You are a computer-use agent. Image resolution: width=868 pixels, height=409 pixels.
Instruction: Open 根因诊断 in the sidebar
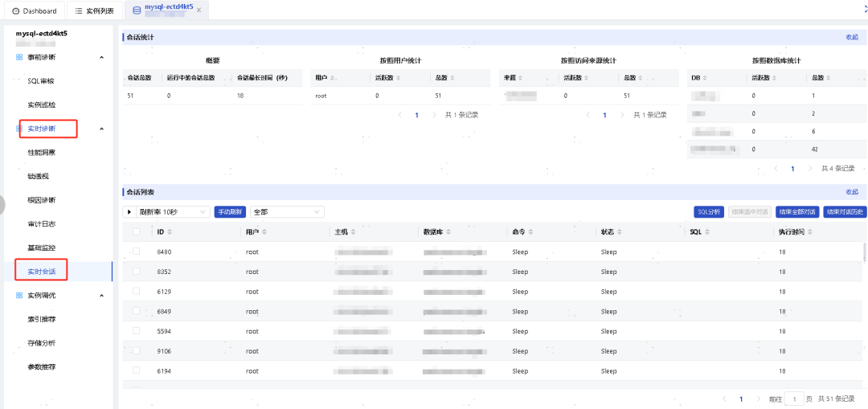click(x=41, y=200)
